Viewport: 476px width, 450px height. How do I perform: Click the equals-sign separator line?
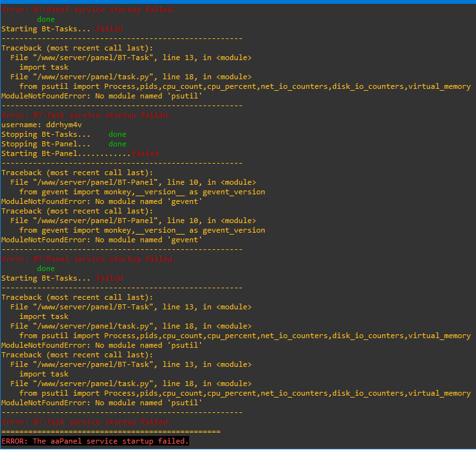tap(111, 431)
